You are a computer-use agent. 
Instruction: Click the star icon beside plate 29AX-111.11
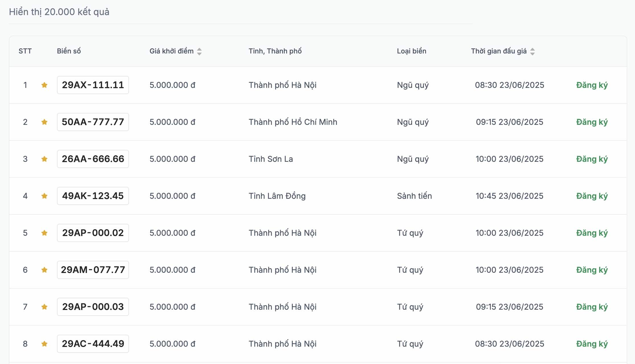pos(44,85)
